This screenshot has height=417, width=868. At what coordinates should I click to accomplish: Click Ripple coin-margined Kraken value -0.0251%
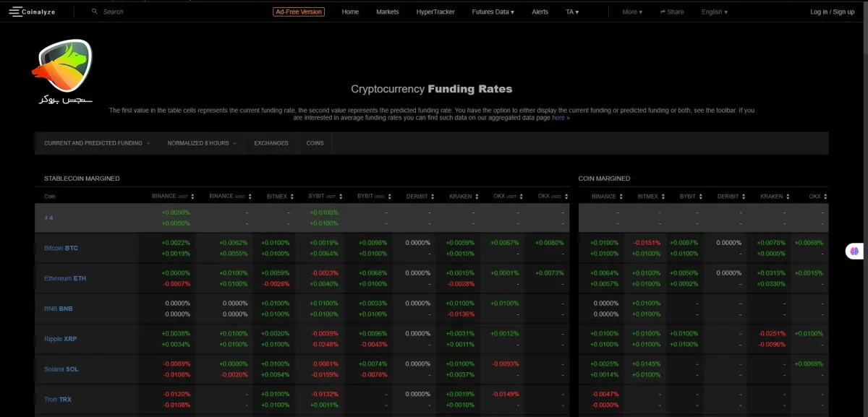[x=772, y=334]
